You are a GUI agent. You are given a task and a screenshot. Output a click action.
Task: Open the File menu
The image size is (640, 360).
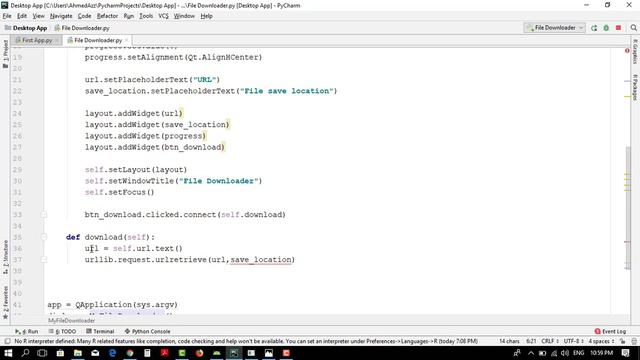coord(7,16)
